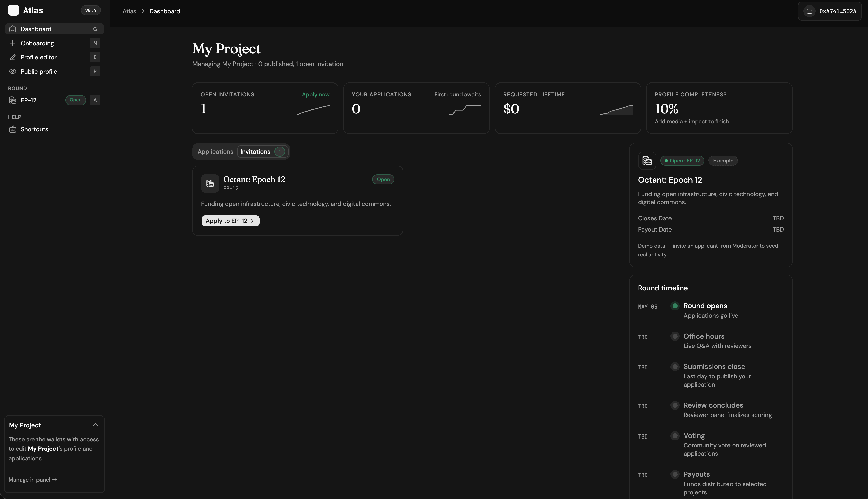Click the coins icon in round detail panel
The height and width of the screenshot is (499, 868).
coord(647,161)
